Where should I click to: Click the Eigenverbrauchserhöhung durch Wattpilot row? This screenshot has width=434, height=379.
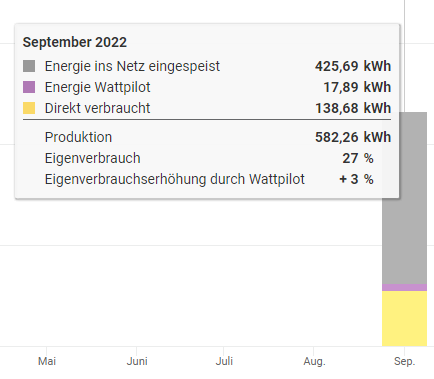[x=209, y=179]
